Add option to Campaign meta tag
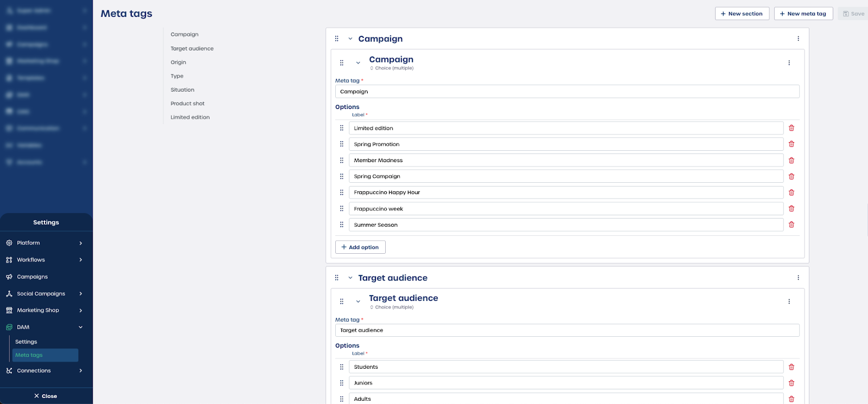The image size is (868, 404). (360, 247)
